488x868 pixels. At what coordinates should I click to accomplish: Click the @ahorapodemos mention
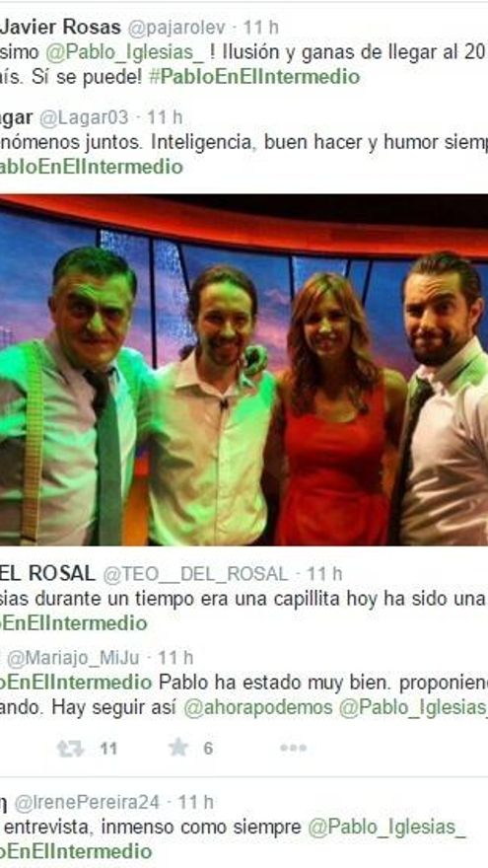coord(258,708)
